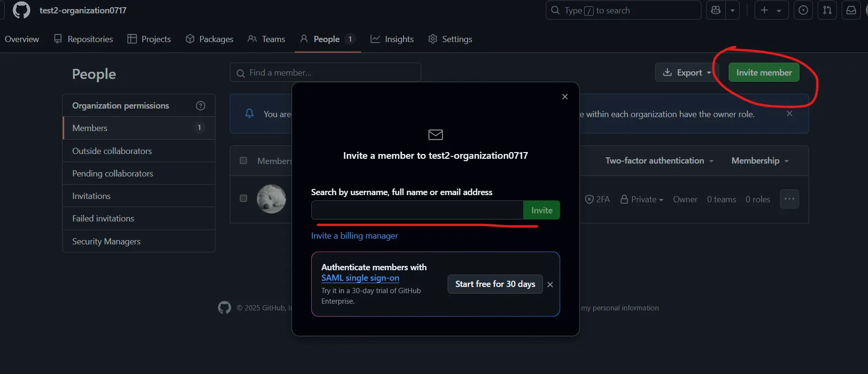Open the Export dropdown
This screenshot has width=868, height=374.
[x=687, y=73]
